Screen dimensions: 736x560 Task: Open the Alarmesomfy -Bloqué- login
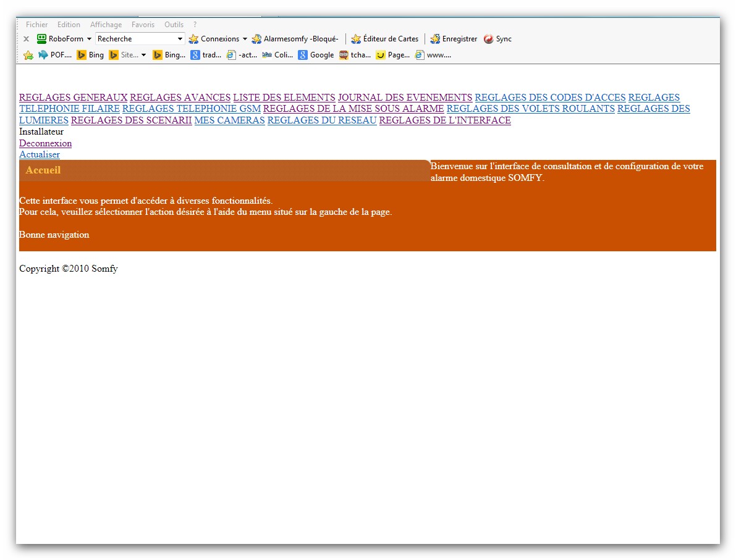click(x=295, y=39)
